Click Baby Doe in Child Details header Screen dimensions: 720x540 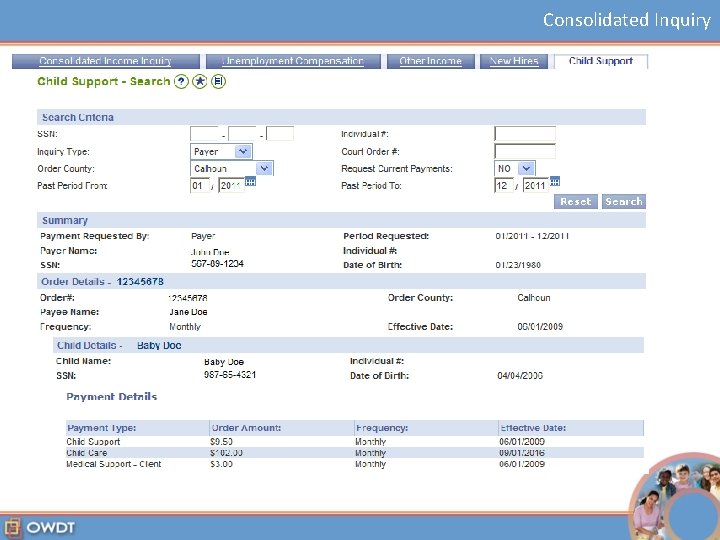(x=159, y=345)
